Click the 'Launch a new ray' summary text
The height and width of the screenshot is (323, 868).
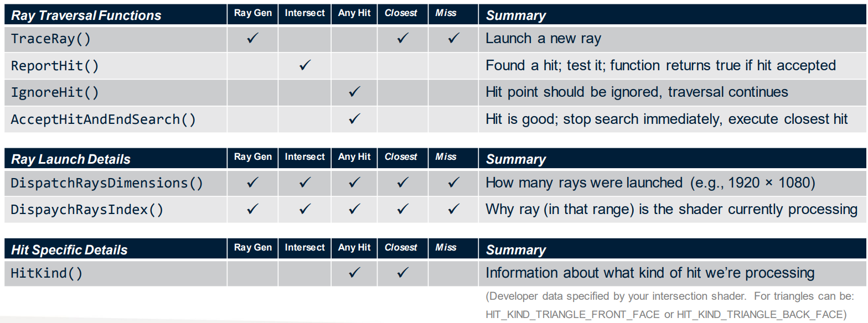[x=543, y=39]
